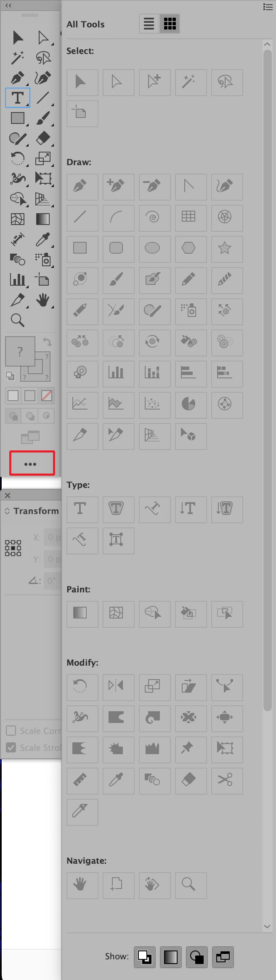Toggle Show fill and stroke controls button

pyautogui.click(x=145, y=957)
